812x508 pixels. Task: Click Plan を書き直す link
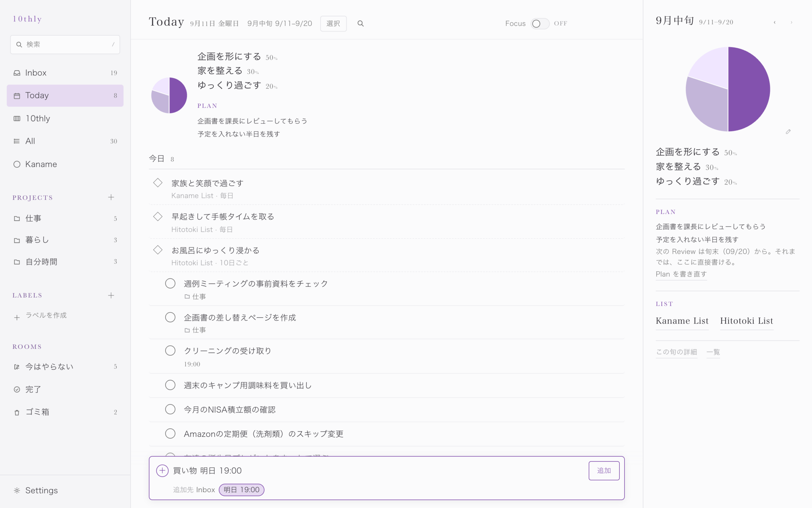[681, 274]
